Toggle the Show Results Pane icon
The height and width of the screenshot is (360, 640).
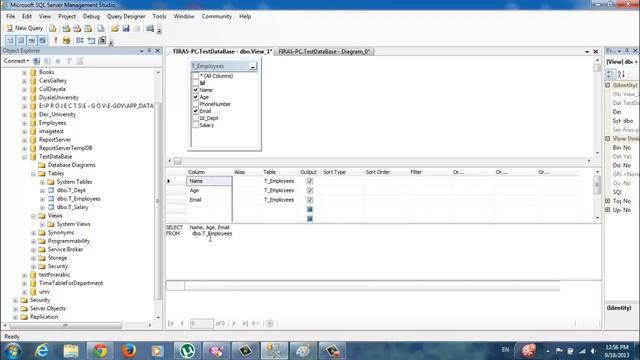coord(42,40)
